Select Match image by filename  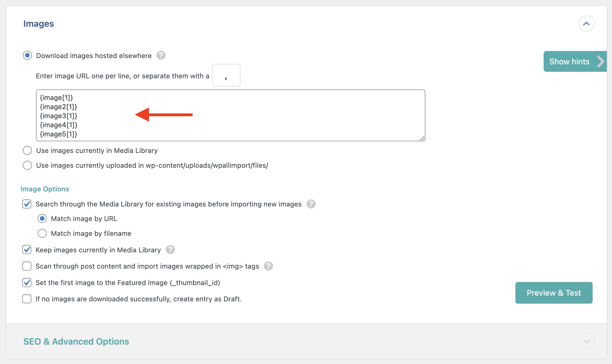(42, 233)
